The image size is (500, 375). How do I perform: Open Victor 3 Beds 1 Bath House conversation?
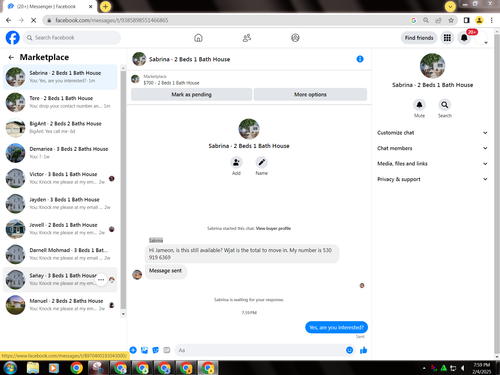click(x=60, y=178)
